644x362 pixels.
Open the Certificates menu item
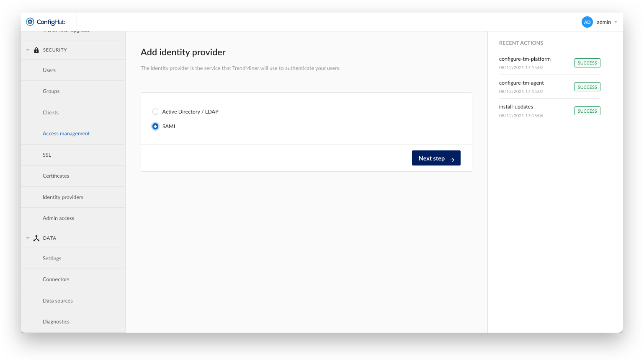pyautogui.click(x=56, y=176)
